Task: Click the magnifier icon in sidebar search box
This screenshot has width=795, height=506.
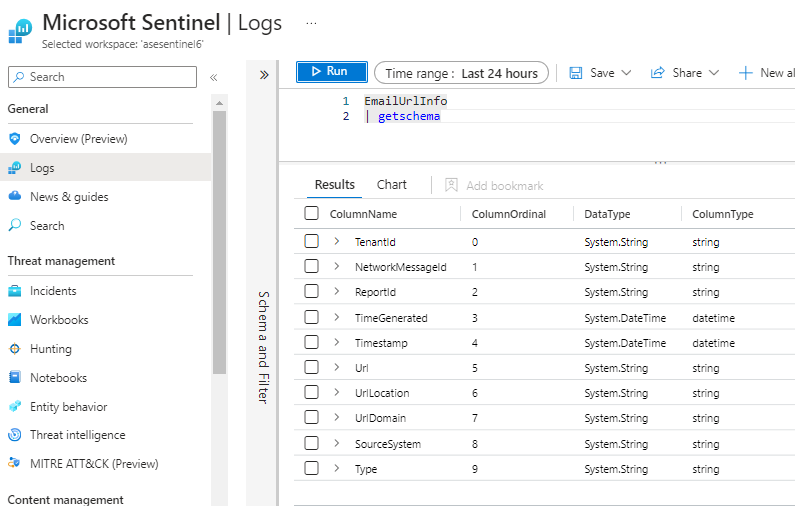Action: [x=19, y=77]
